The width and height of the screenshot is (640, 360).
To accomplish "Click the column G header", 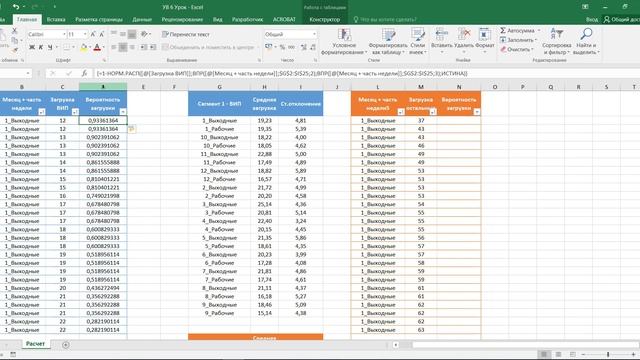I will pos(219,87).
